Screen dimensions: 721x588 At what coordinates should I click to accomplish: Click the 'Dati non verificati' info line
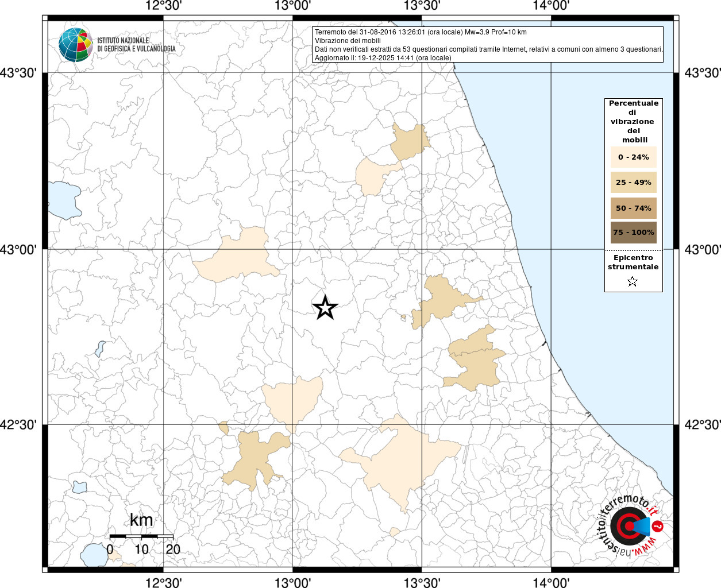489,49
